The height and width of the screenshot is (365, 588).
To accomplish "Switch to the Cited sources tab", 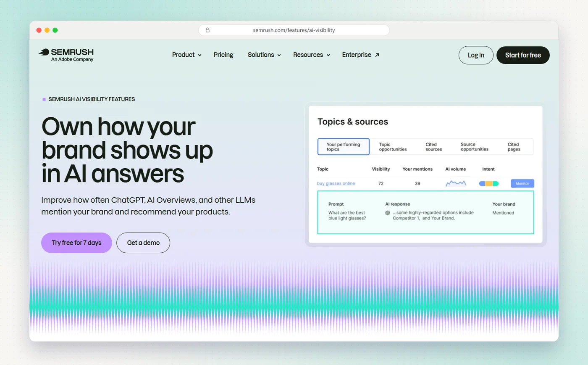I will click(434, 147).
